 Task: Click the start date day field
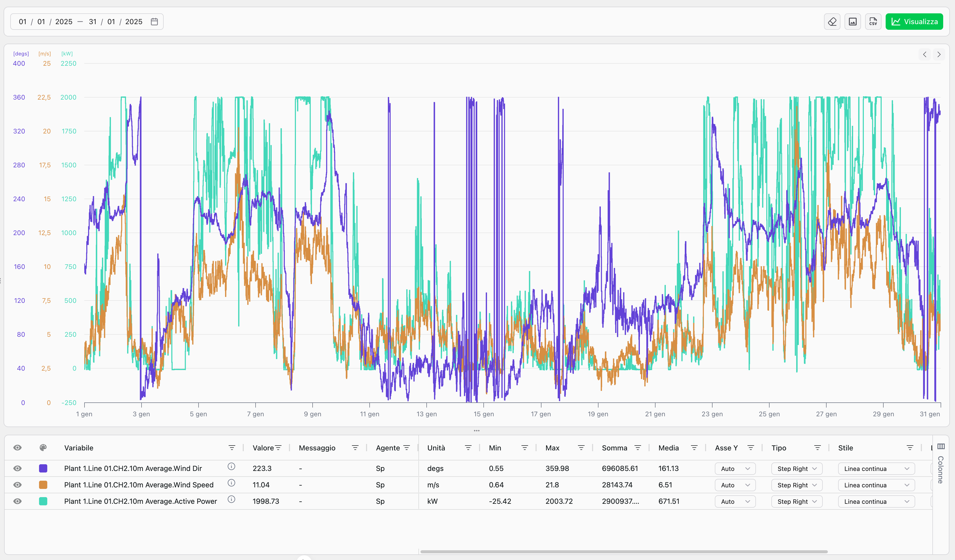tap(22, 22)
